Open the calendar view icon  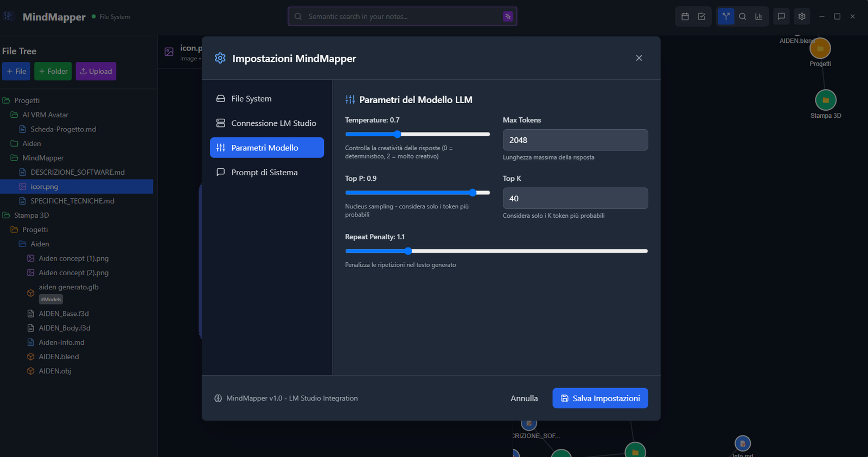point(685,17)
